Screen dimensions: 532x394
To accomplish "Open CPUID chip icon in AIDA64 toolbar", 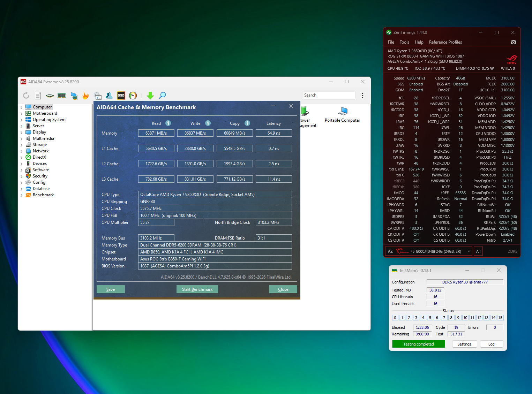I will click(x=50, y=95).
